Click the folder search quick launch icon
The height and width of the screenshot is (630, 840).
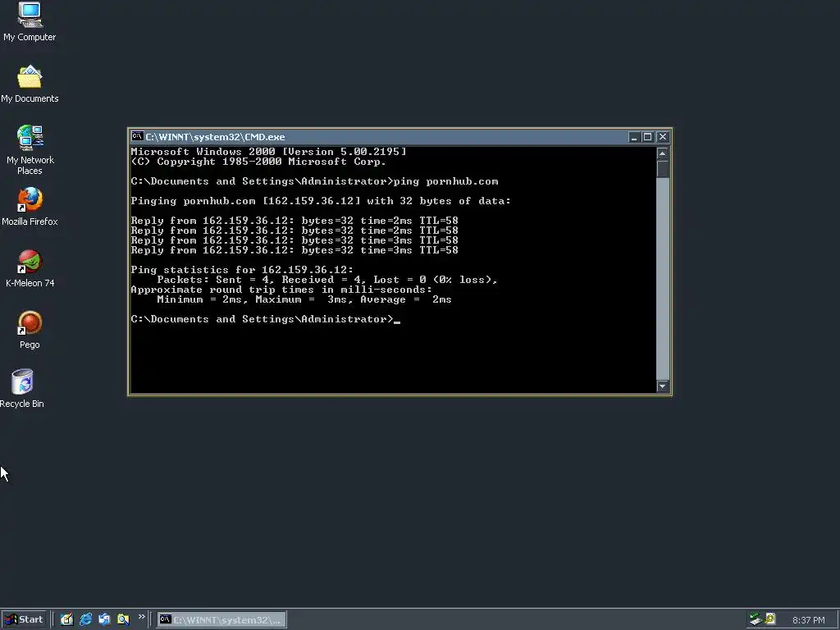coord(123,620)
